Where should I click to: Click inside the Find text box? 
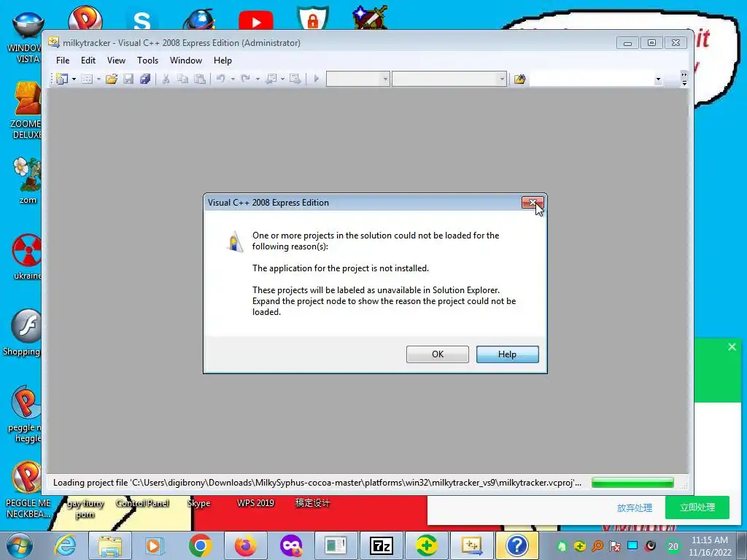pos(591,79)
